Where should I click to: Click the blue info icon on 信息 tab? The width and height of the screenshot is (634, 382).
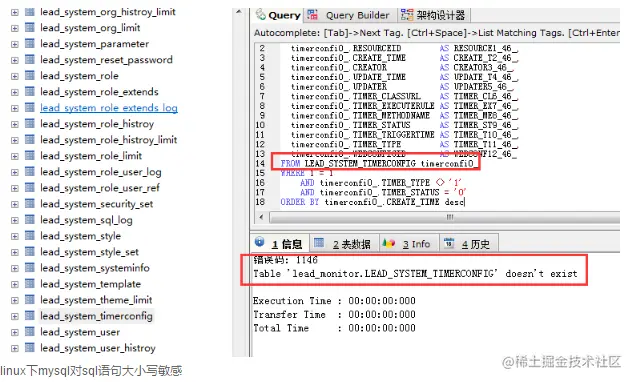(x=260, y=242)
